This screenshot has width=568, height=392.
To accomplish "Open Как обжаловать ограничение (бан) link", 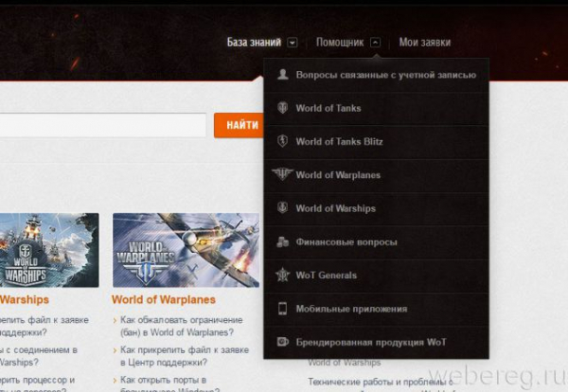I will click(182, 326).
